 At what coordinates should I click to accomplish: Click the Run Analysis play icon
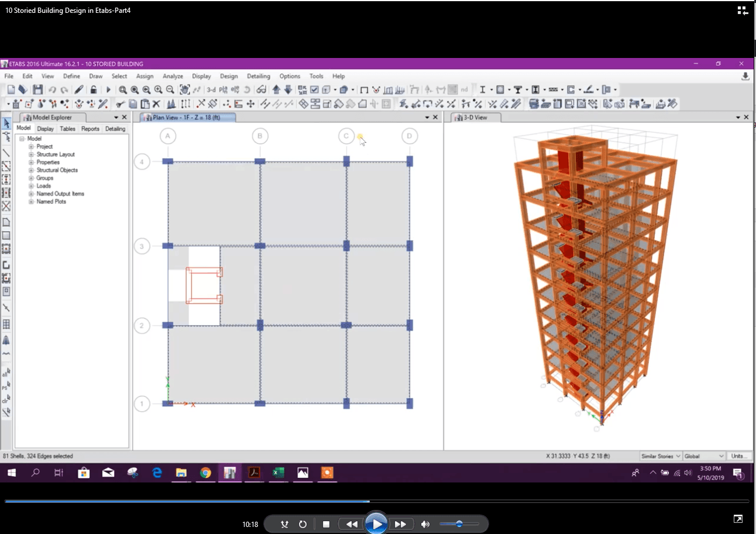pos(108,90)
